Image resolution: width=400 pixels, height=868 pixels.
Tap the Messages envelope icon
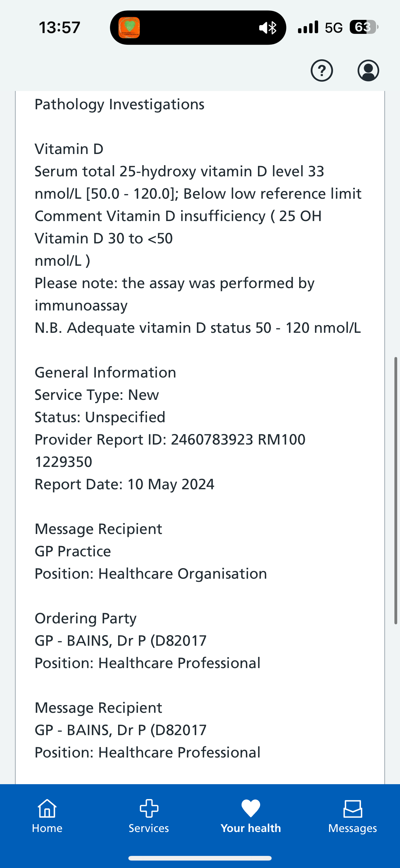pos(353,809)
